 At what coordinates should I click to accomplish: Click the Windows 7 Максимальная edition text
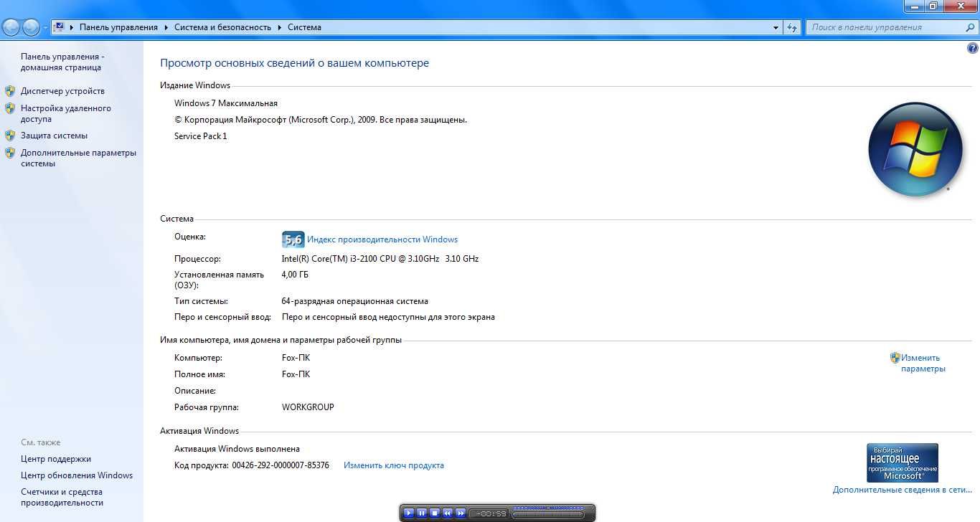point(226,103)
